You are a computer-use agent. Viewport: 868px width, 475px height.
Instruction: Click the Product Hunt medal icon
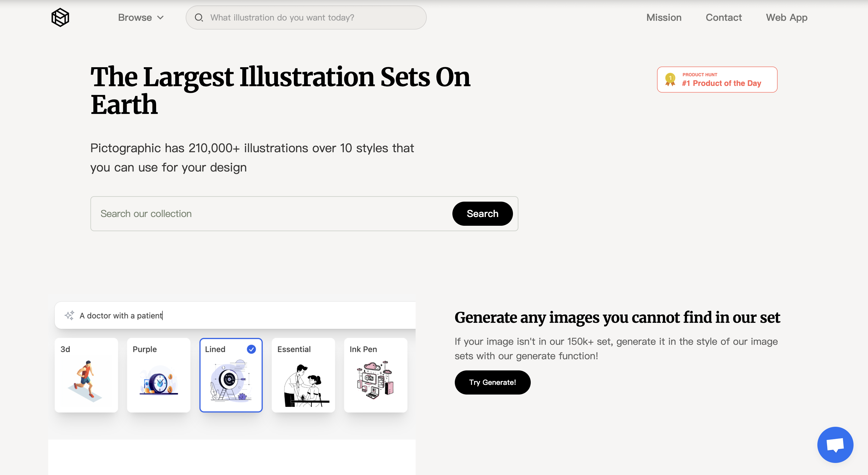pos(670,80)
